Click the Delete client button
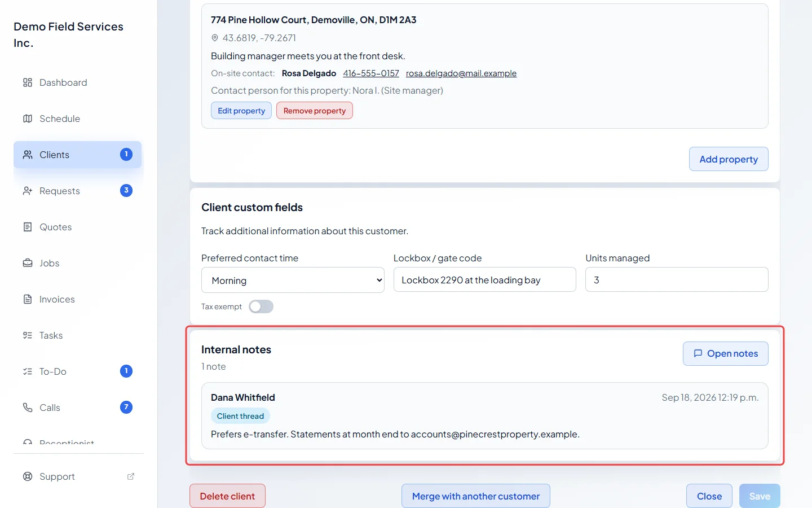812x508 pixels. pyautogui.click(x=227, y=496)
